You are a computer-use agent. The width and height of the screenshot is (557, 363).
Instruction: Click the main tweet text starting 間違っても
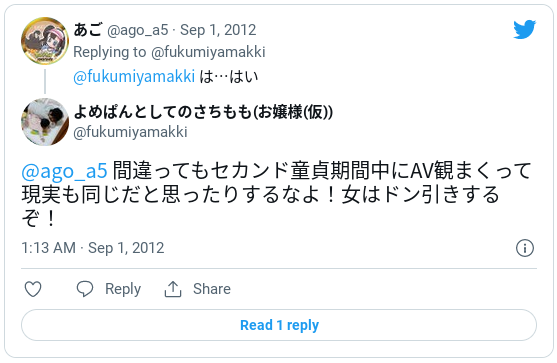click(x=276, y=194)
